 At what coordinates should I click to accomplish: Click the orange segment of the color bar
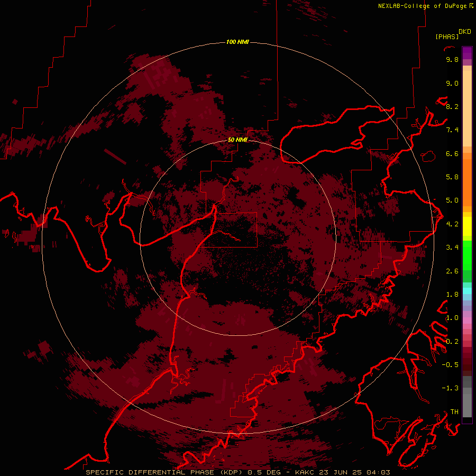[x=467, y=183]
